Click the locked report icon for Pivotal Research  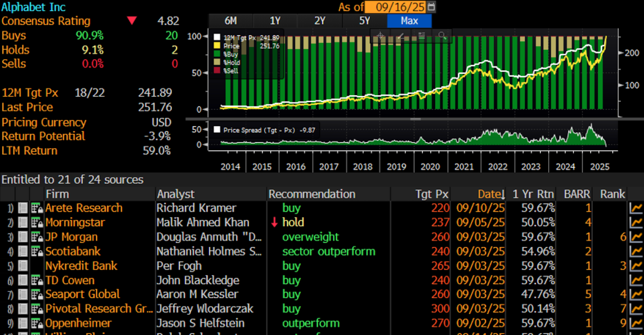[x=37, y=309]
